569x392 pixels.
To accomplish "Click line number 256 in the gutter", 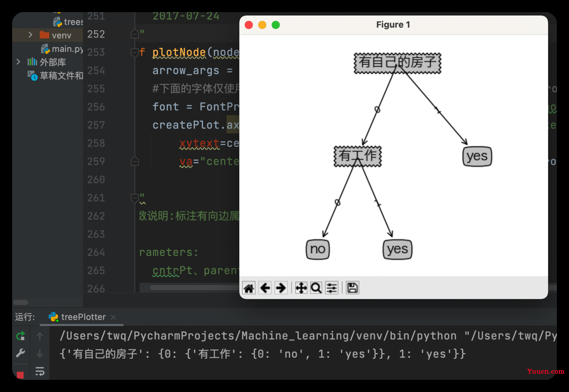I will (96, 107).
